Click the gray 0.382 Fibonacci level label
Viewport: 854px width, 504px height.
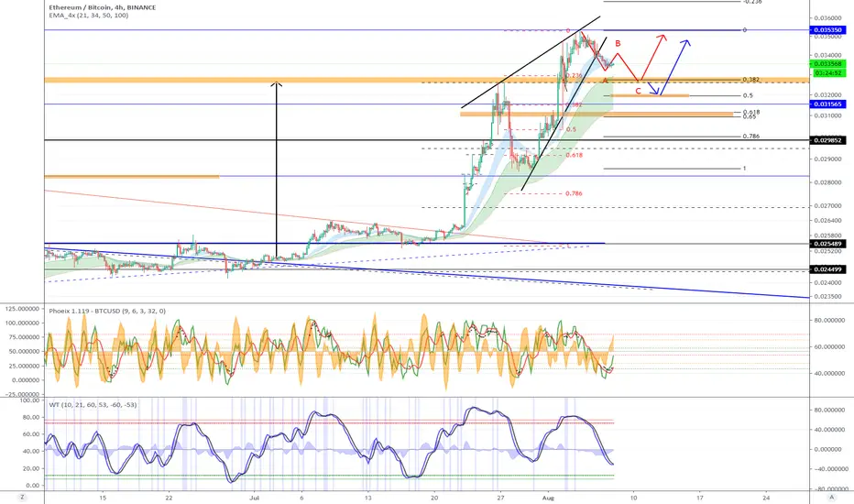click(751, 80)
